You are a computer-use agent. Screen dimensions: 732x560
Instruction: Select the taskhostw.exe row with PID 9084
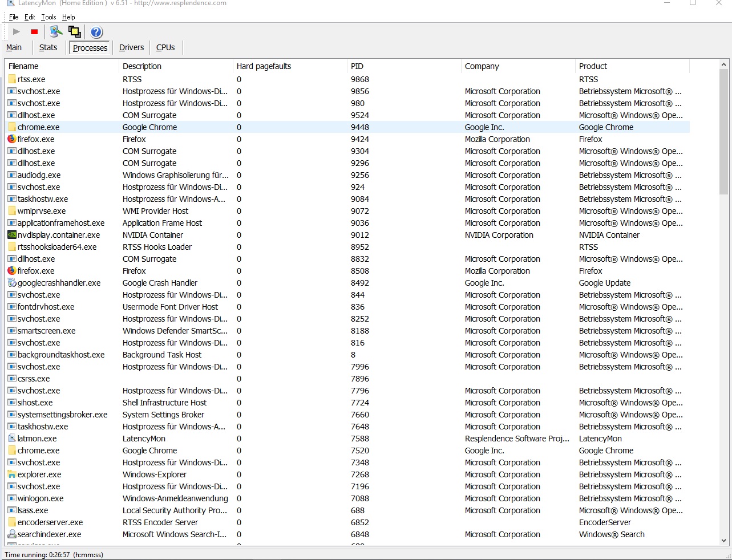pos(347,199)
